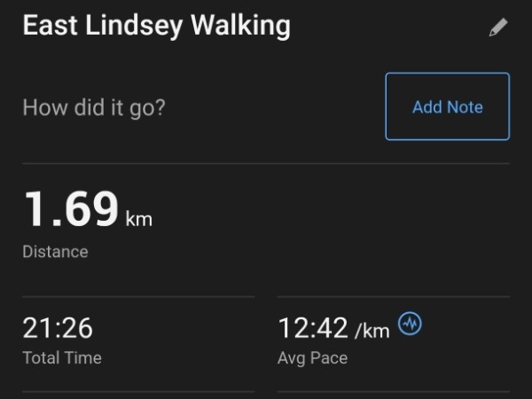Screen dimensions: 532x399
Task: Select the 21:26 total time value
Action: tap(58, 328)
